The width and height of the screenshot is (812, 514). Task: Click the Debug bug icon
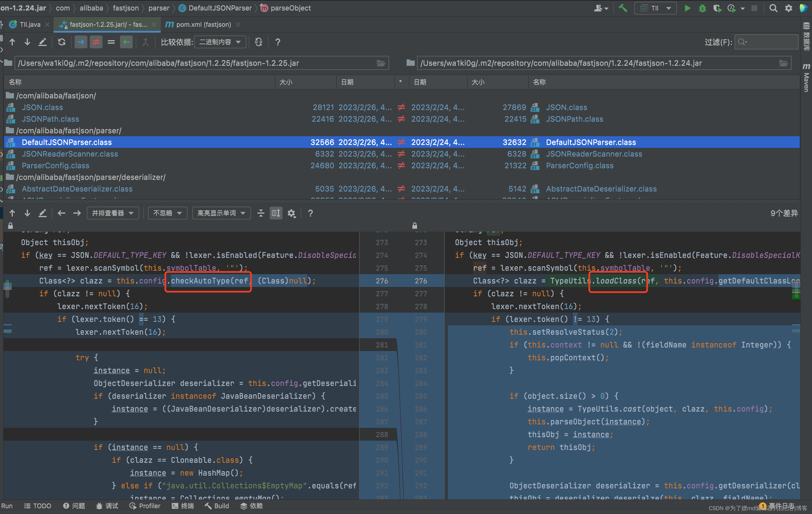click(702, 8)
